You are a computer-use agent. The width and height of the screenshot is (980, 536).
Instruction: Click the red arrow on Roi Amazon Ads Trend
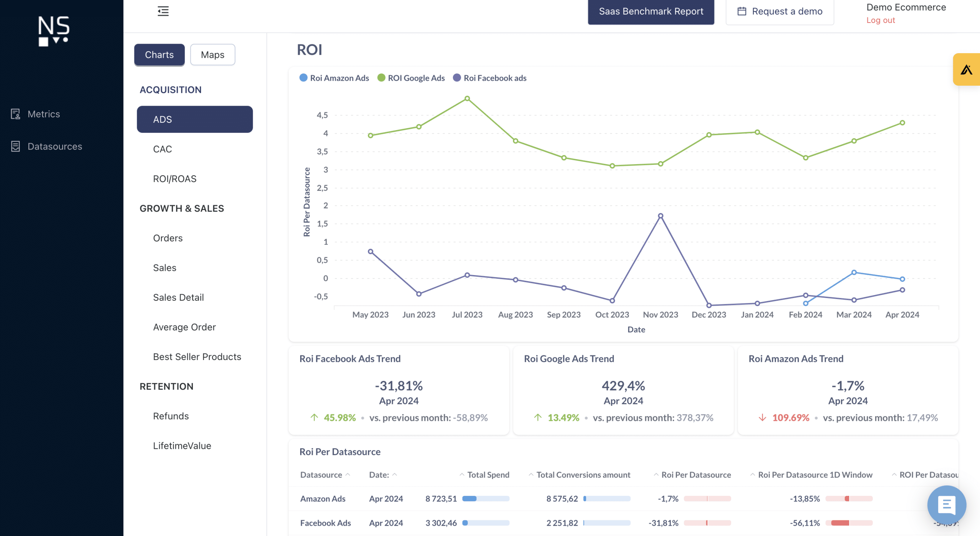pos(763,418)
